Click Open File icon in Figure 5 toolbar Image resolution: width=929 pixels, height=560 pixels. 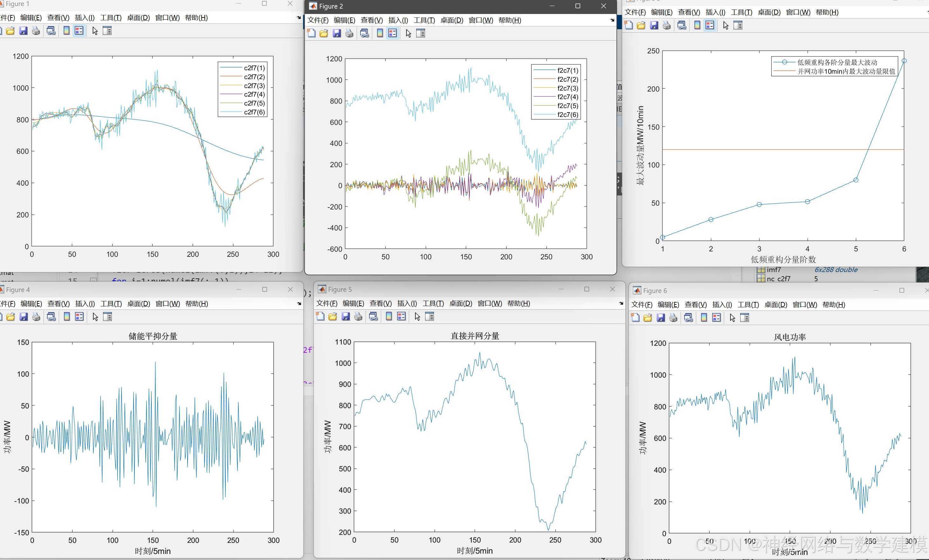(333, 317)
